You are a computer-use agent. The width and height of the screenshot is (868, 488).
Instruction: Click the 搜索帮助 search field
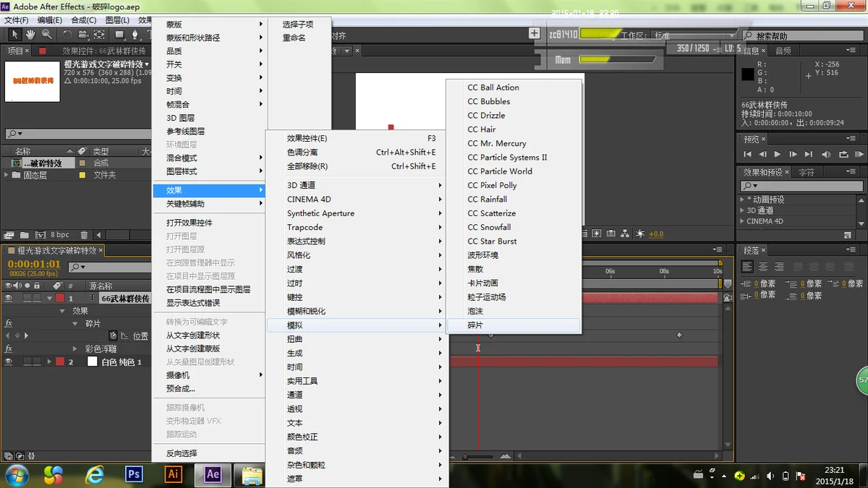click(803, 35)
